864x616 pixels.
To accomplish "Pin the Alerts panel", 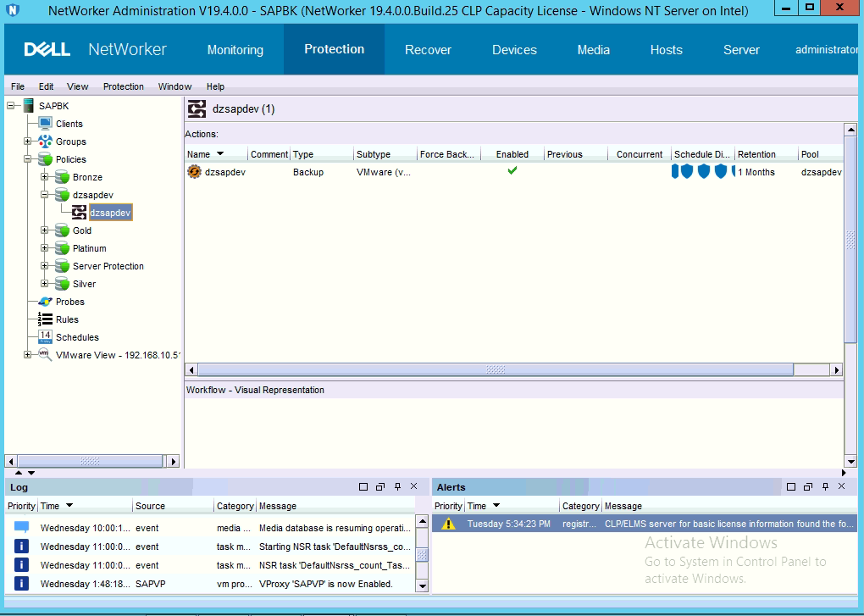I will (x=824, y=487).
